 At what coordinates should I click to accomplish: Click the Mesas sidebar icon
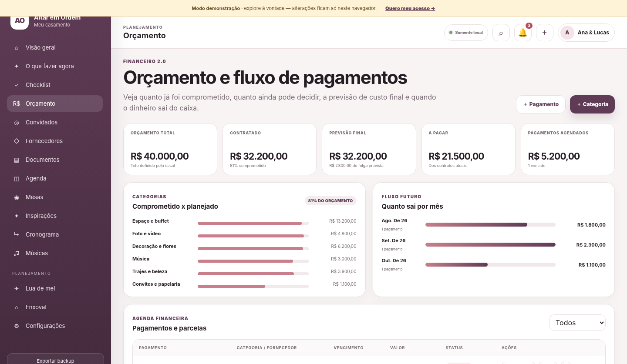click(17, 197)
